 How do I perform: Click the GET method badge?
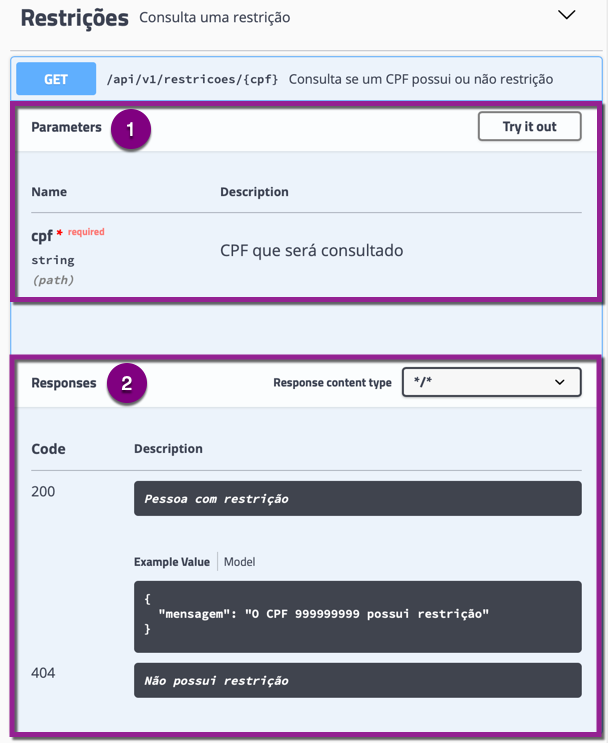(56, 79)
